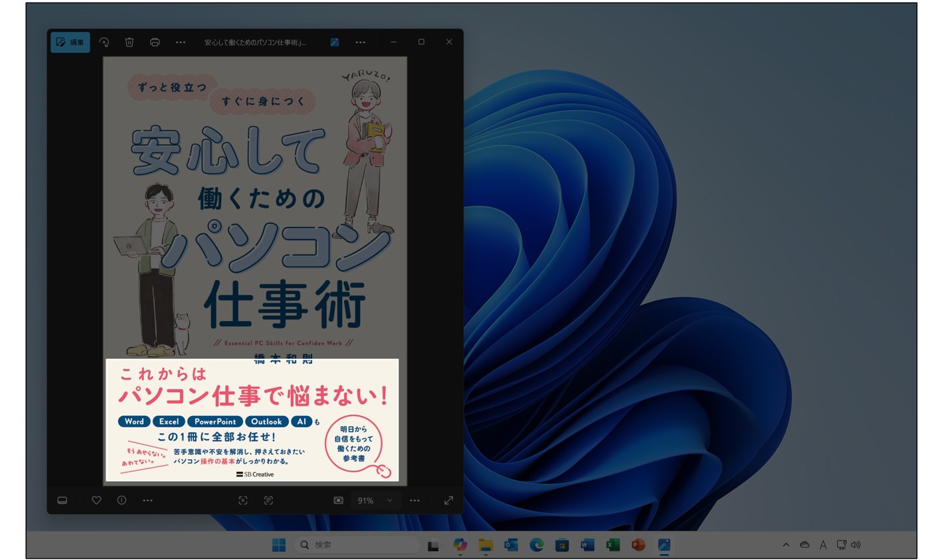Click the file name 安心して働くためのパソコン仕事術 in title bar

coord(256,42)
